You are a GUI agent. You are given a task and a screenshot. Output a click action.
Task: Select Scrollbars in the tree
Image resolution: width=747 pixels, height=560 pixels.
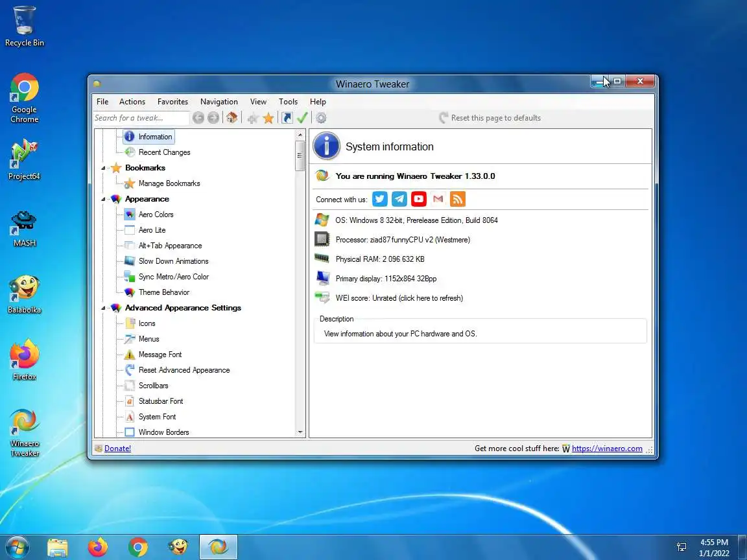pyautogui.click(x=154, y=386)
